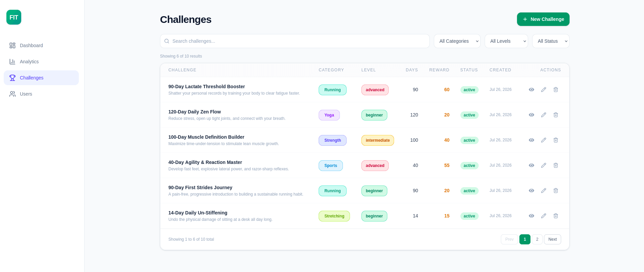Image resolution: width=644 pixels, height=272 pixels.
Task: Click the CHALLENGE column header
Action: click(182, 70)
